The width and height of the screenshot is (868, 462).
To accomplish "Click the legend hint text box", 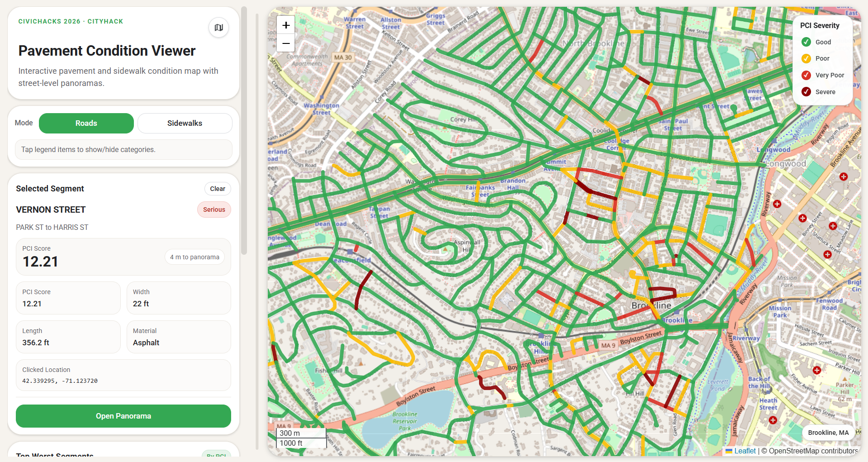I will click(x=123, y=149).
